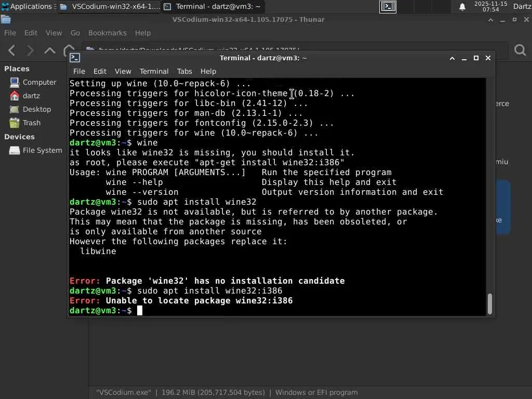Shade the Thunar window with up arrow
The height and width of the screenshot is (399, 532).
(490, 20)
